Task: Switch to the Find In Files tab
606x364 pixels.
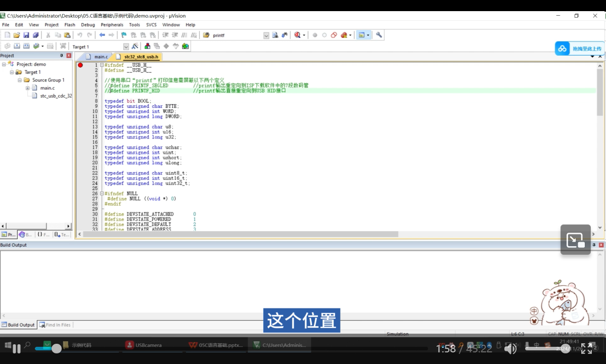Action: tap(55, 325)
